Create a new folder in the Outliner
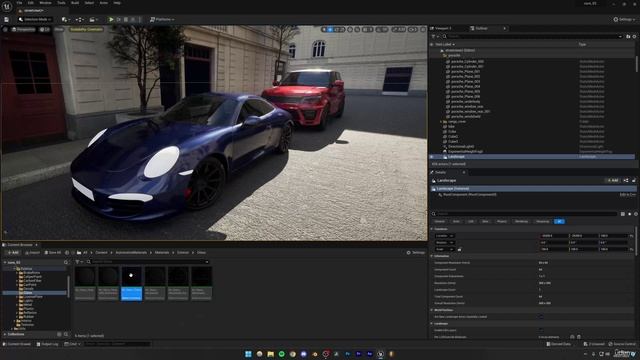The height and width of the screenshot is (360, 640). click(x=628, y=36)
